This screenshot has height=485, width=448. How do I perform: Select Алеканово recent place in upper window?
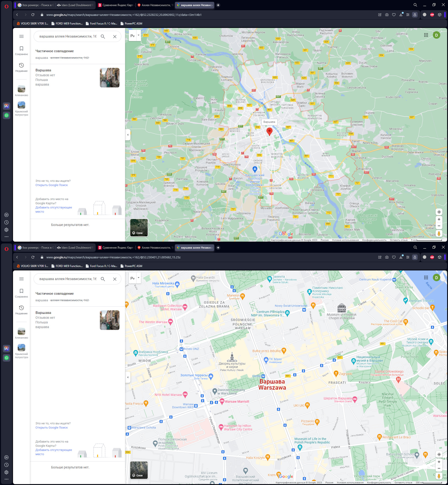tap(21, 91)
